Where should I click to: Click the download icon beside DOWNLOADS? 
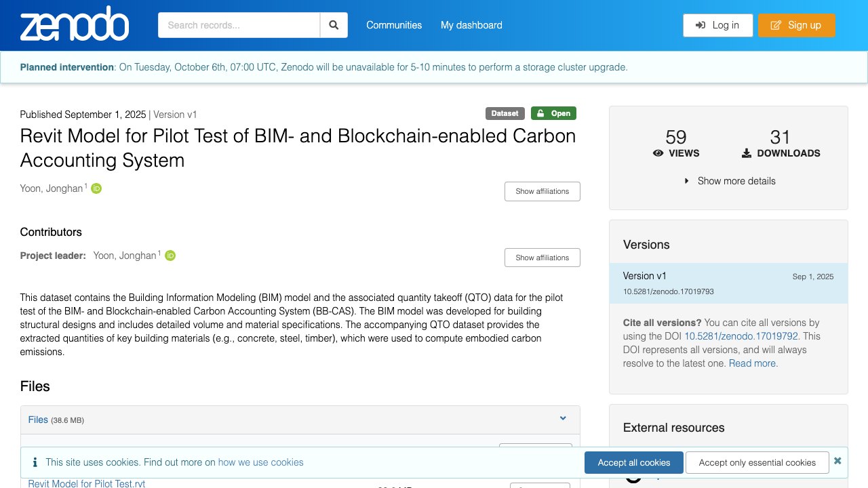point(747,153)
